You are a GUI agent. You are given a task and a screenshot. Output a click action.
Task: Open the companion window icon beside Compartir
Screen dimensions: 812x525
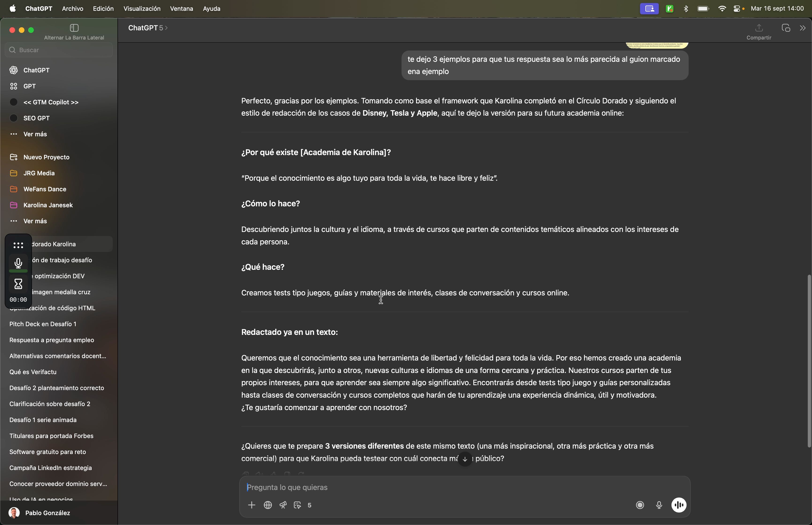(786, 28)
